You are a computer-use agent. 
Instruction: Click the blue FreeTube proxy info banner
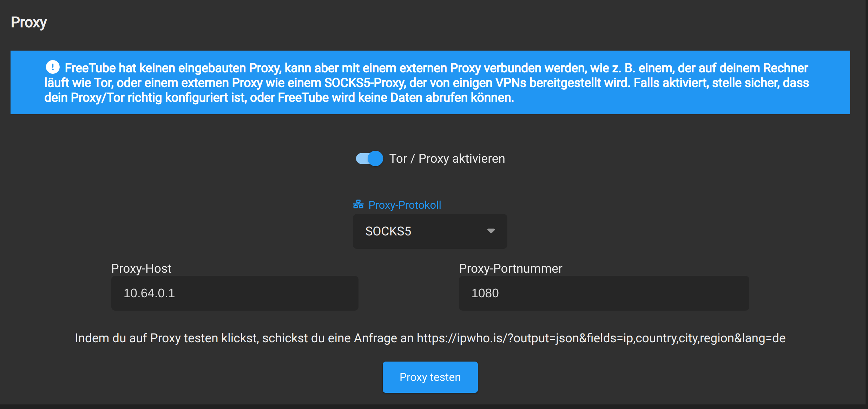(x=430, y=83)
